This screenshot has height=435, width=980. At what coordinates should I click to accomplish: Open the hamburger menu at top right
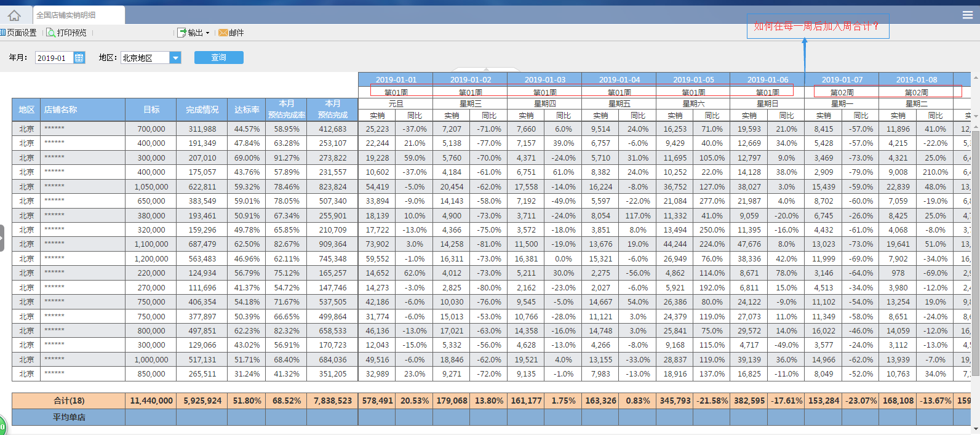[x=968, y=15]
